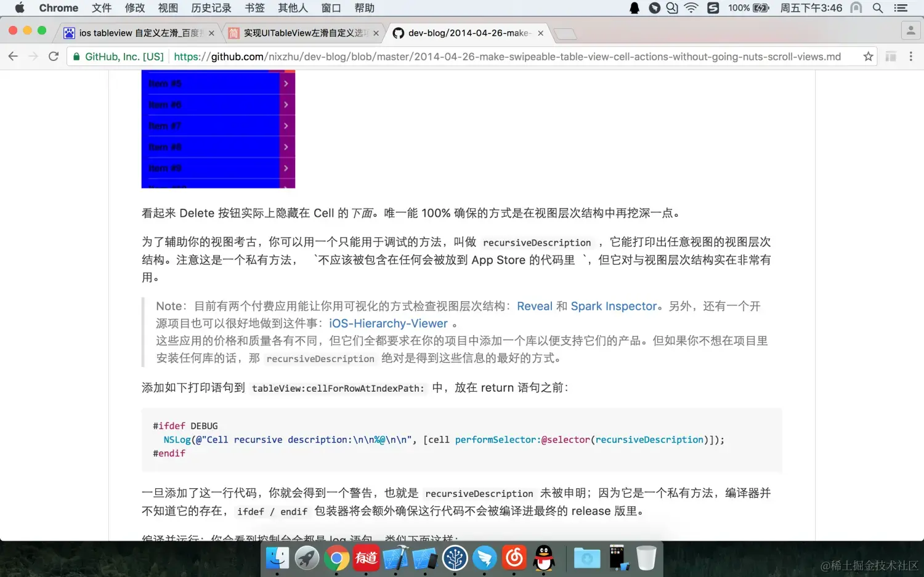Open the 书签 menu in the menu bar

click(x=254, y=8)
